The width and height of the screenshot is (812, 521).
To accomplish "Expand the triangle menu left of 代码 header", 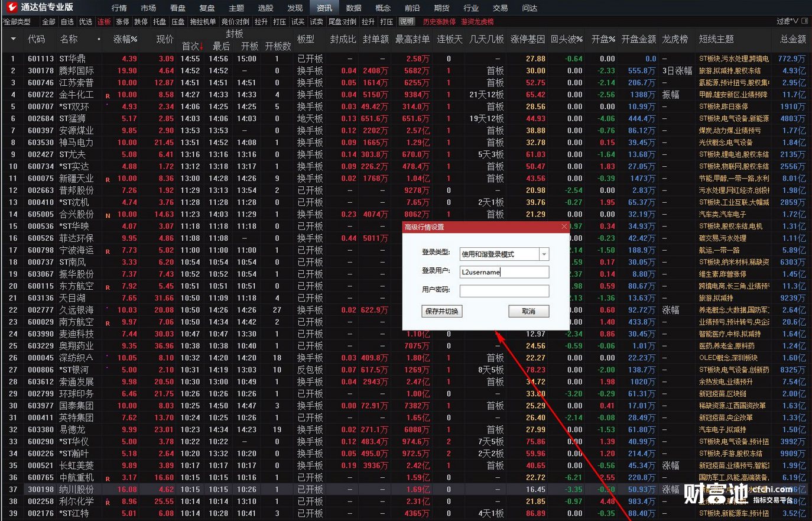I will tap(13, 39).
